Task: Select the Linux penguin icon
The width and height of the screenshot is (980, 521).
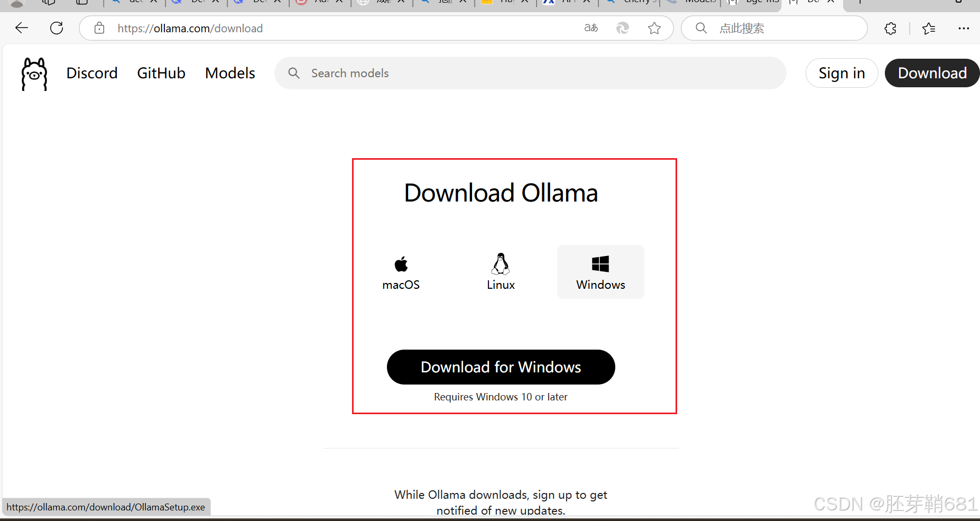Action: click(501, 263)
